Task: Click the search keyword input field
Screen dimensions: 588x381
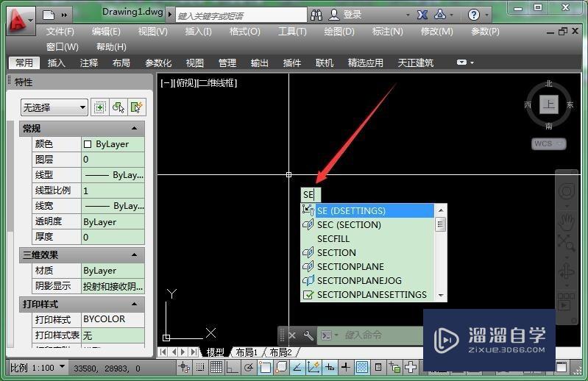Action: 241,15
